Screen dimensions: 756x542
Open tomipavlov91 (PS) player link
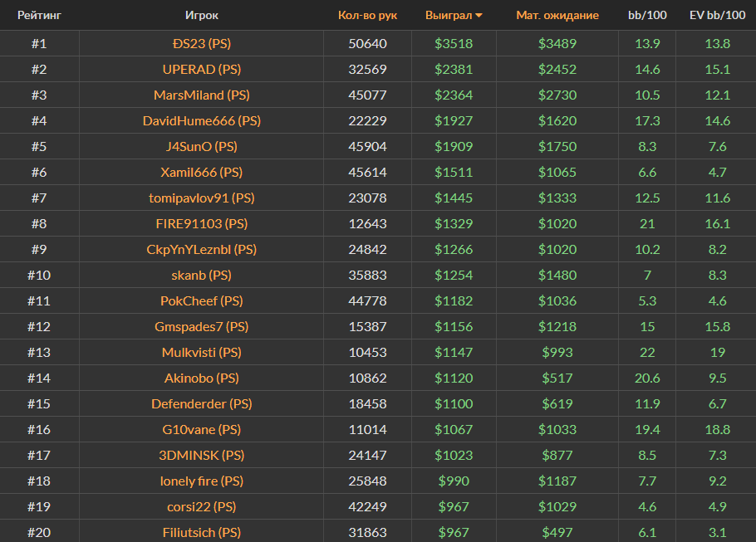click(201, 198)
